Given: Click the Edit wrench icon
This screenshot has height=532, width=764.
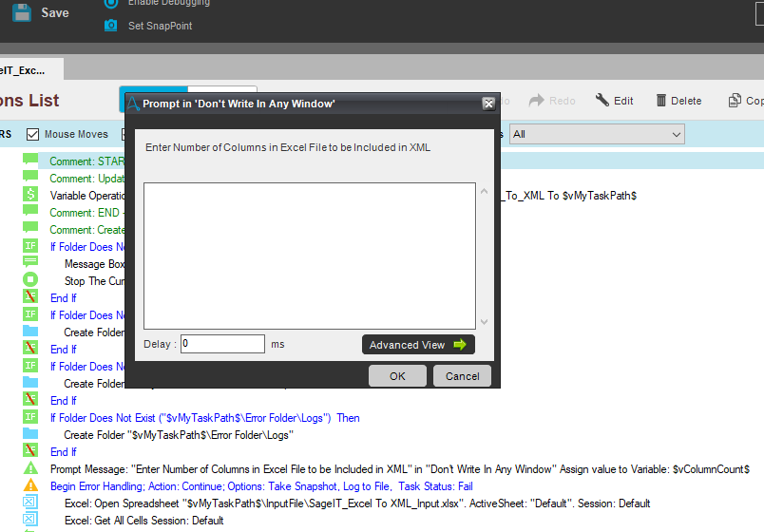Looking at the screenshot, I should click(602, 100).
